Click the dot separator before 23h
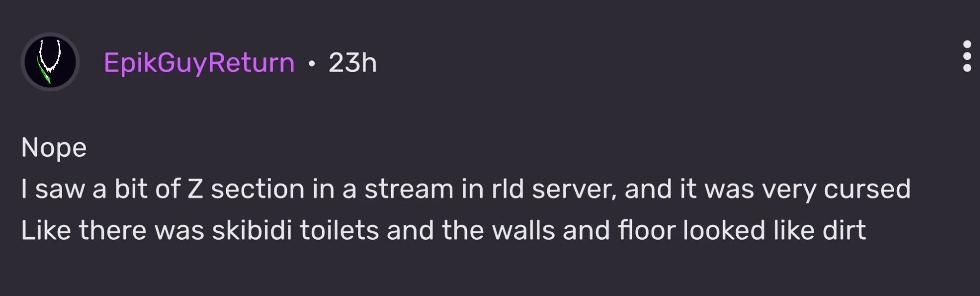This screenshot has width=980, height=296. (312, 63)
